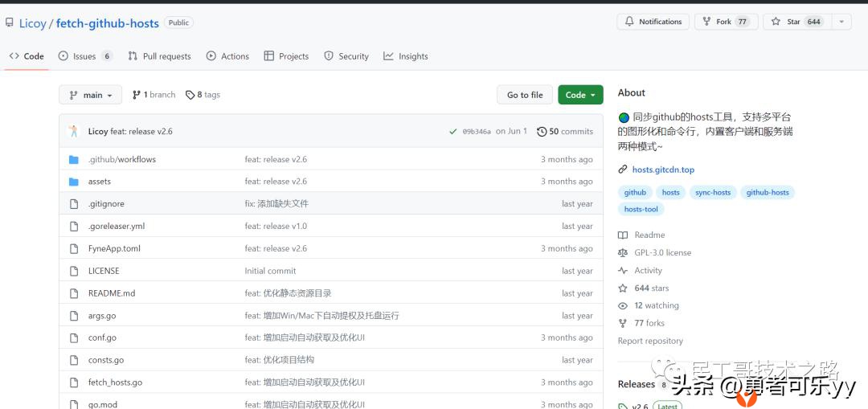Open the Security tab
868x409 pixels.
pos(346,56)
